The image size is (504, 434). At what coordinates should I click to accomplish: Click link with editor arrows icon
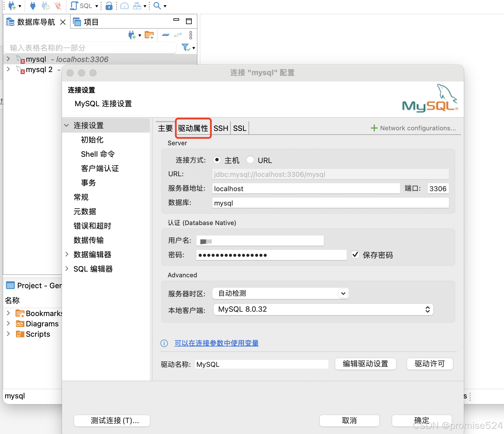(x=178, y=35)
